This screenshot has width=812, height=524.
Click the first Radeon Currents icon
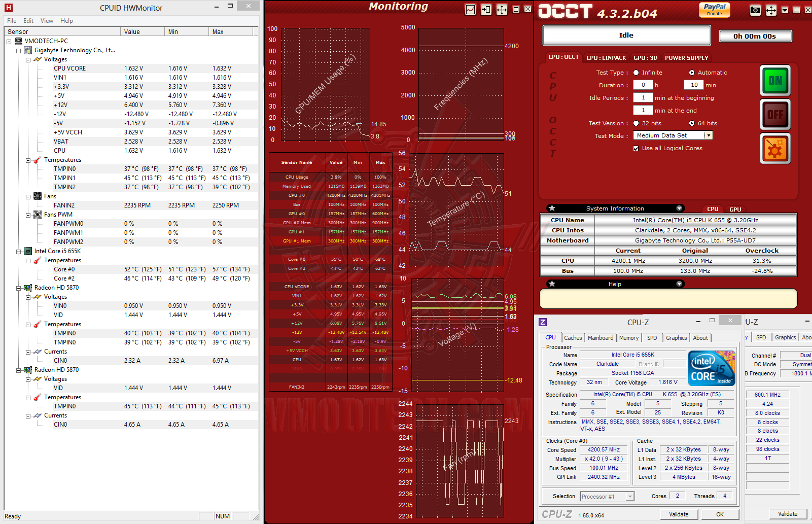38,352
